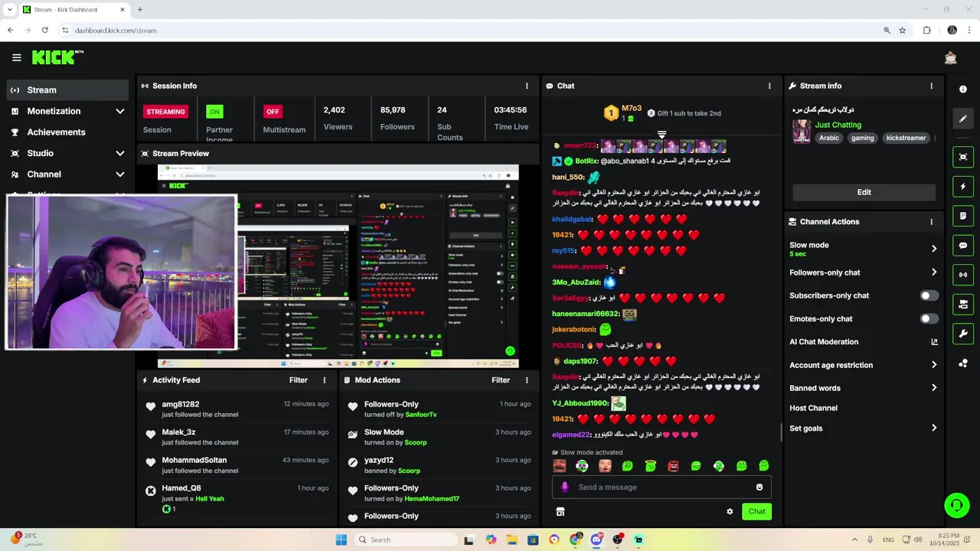This screenshot has width=980, height=551.
Task: Expand Banned words arrow
Action: point(934,388)
